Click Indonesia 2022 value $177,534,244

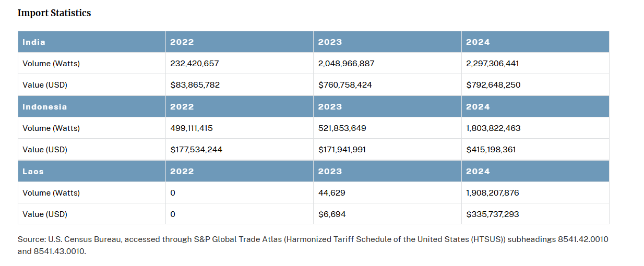point(197,149)
